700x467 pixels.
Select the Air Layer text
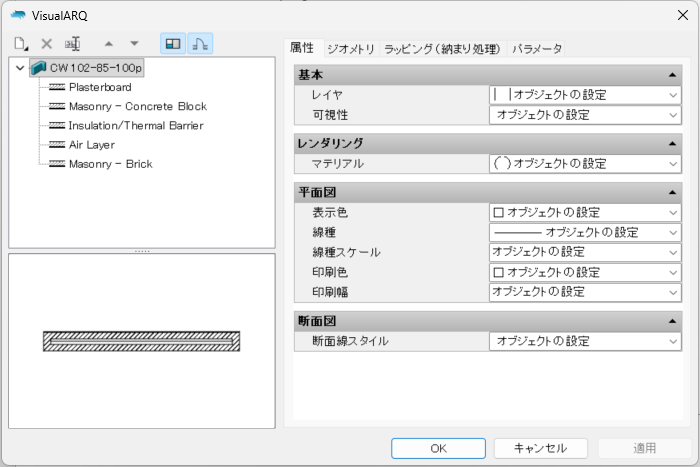pyautogui.click(x=92, y=145)
